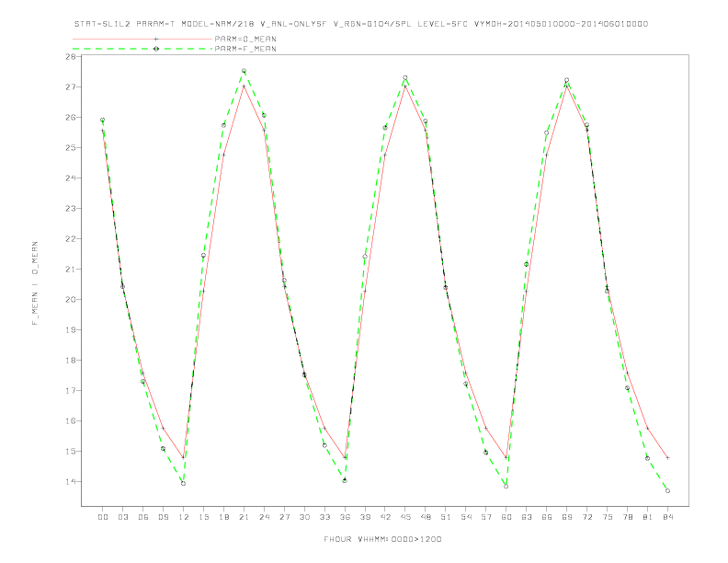Click y-axis tick label 20
The width and height of the screenshot is (728, 563).
coord(71,300)
